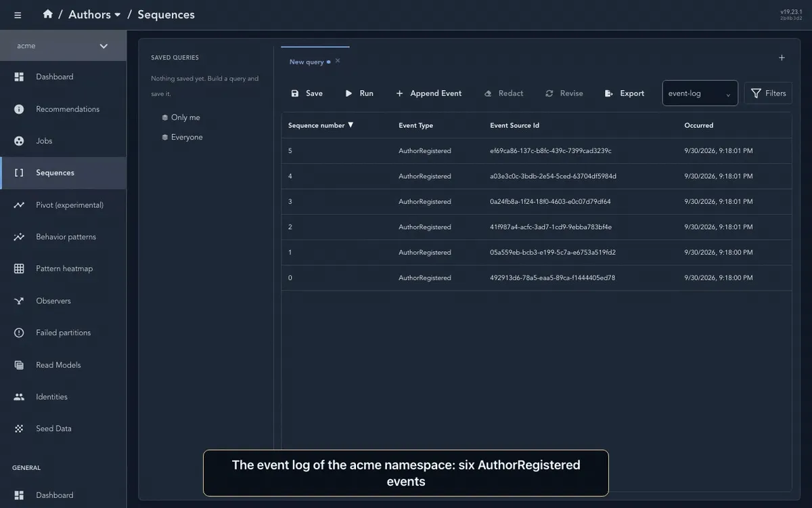This screenshot has height=508, width=812.
Task: Open the Filters panel
Action: (x=768, y=93)
